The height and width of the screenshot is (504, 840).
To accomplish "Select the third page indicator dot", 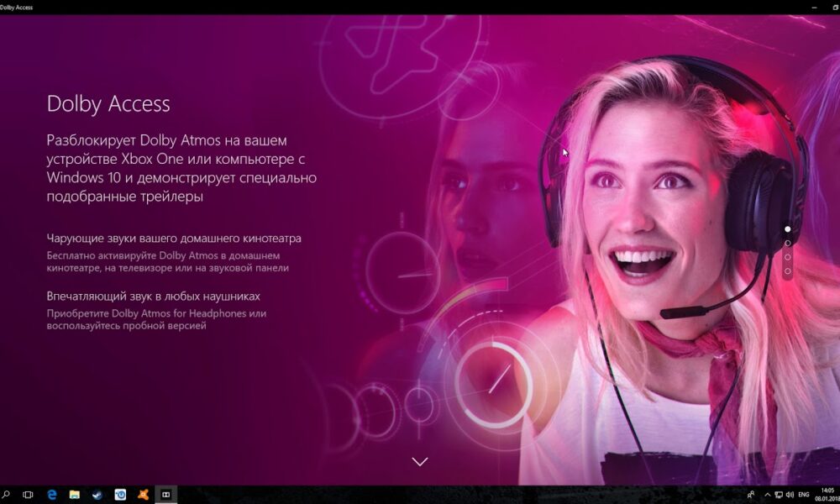I will (788, 257).
